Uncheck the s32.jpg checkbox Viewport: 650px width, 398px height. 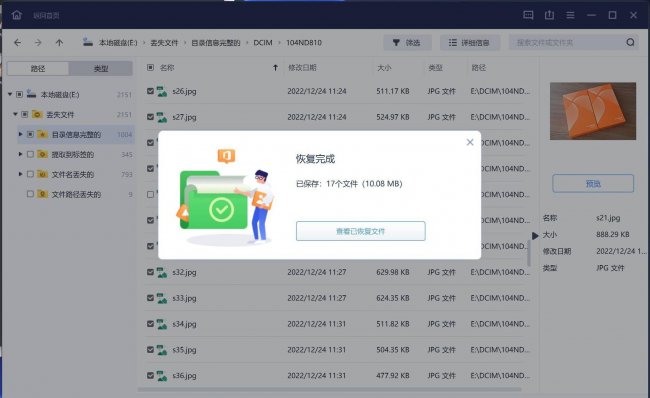pos(150,272)
